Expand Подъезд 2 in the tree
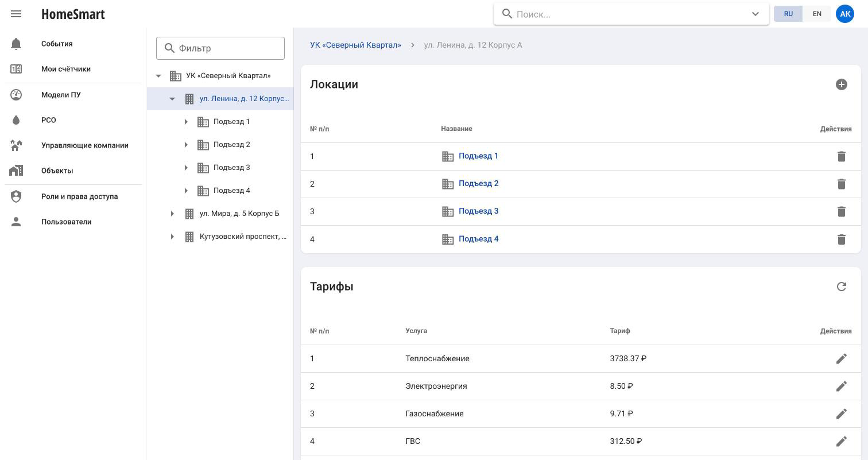Viewport: 868px width, 460px height. (x=186, y=145)
